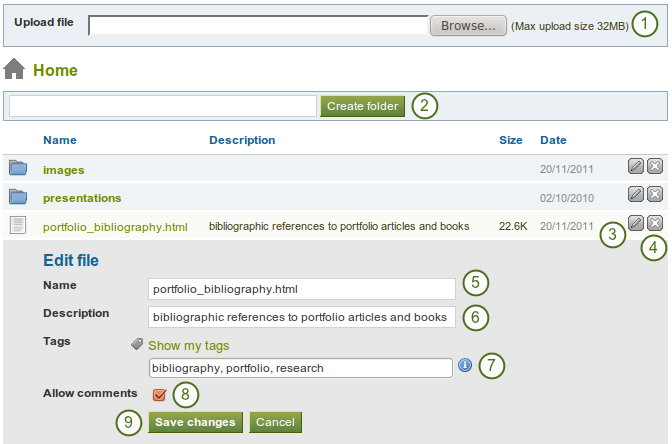Click the edit pencil icon for images folder
Screen dimensions: 672x444
pos(635,166)
